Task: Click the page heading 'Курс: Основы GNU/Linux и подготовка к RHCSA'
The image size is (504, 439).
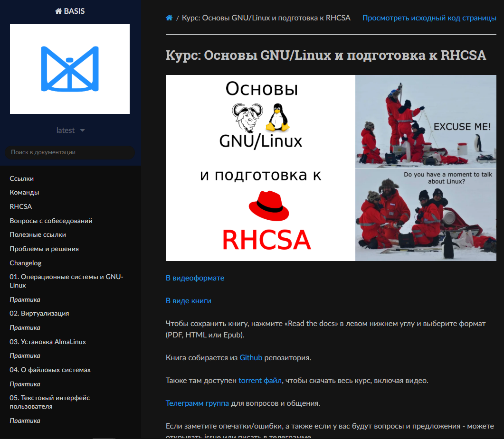Action: tap(325, 55)
